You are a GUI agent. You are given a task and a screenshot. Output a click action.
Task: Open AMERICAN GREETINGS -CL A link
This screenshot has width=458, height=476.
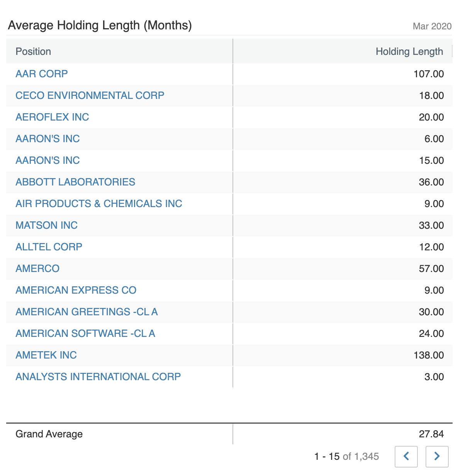[x=87, y=312]
